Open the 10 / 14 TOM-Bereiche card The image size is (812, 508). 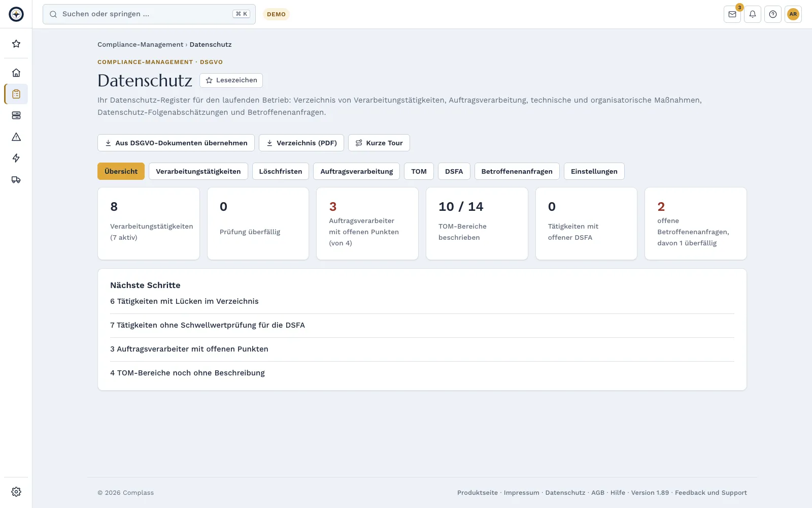477,224
